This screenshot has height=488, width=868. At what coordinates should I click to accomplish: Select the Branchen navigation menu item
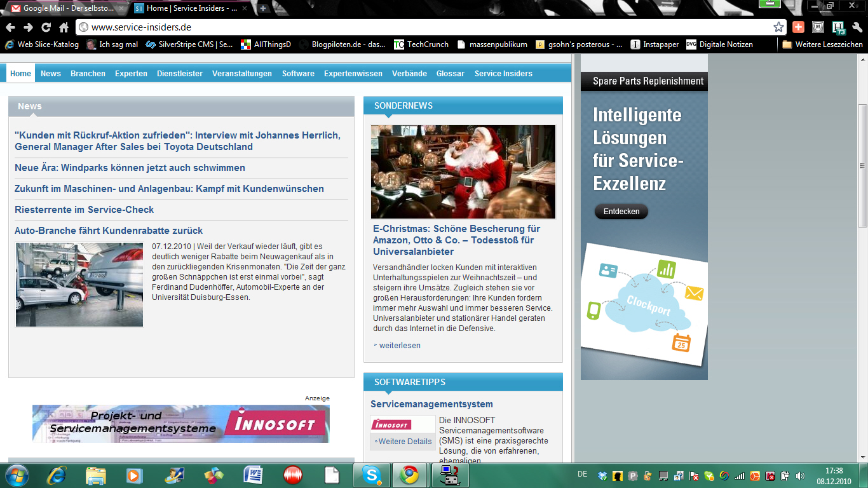(x=88, y=73)
